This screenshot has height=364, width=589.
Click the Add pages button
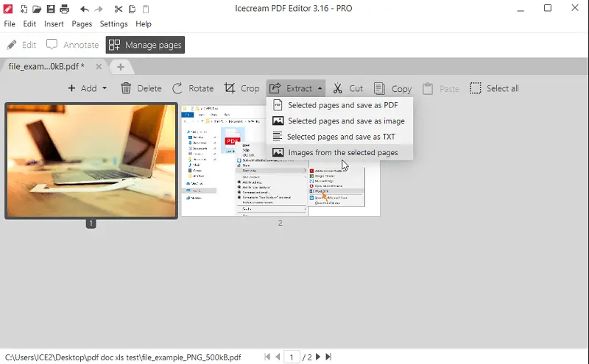(x=82, y=88)
